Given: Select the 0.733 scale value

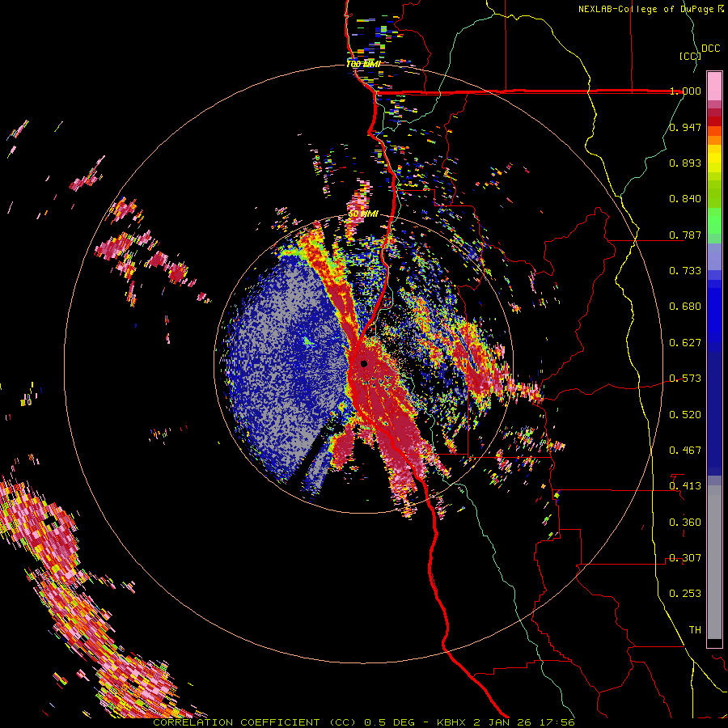Looking at the screenshot, I should (685, 271).
